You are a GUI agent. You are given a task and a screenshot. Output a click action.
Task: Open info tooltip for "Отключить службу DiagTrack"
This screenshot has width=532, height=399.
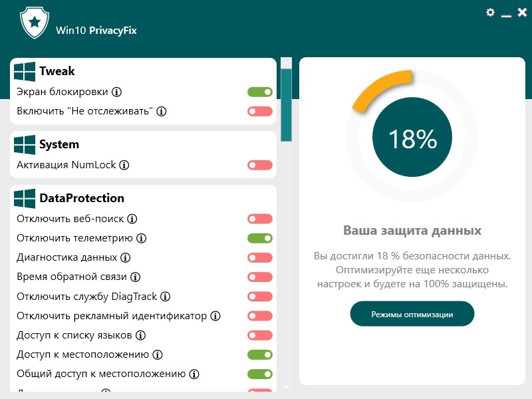coord(167,296)
